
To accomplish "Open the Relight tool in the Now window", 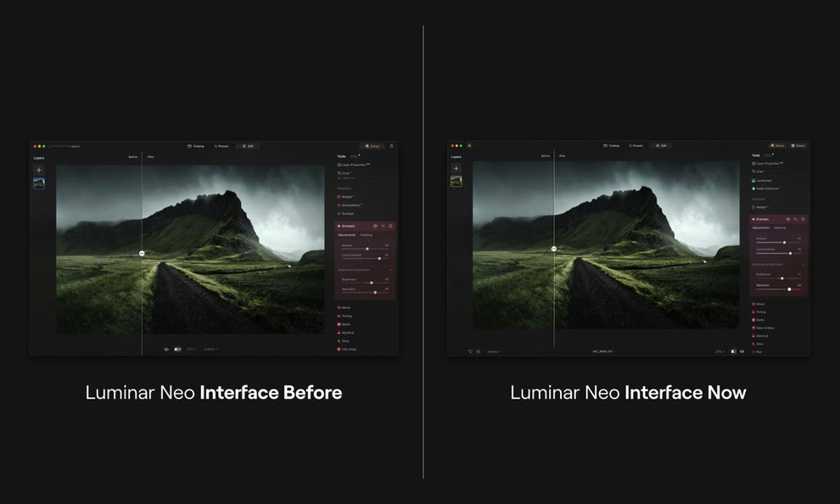I will click(759, 207).
